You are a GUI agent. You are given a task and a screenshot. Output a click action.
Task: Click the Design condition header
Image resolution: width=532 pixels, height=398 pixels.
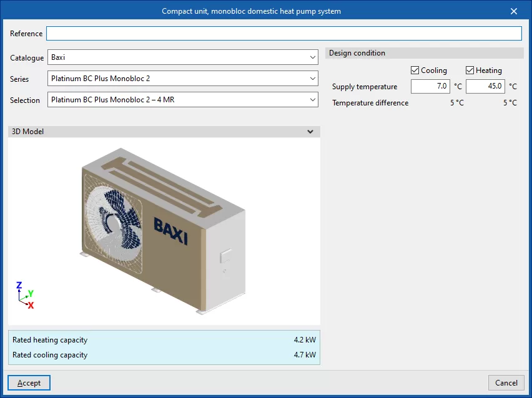(425, 53)
